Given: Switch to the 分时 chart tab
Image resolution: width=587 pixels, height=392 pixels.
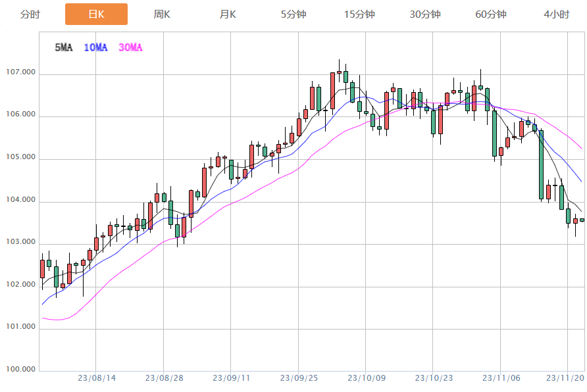Looking at the screenshot, I should point(30,14).
